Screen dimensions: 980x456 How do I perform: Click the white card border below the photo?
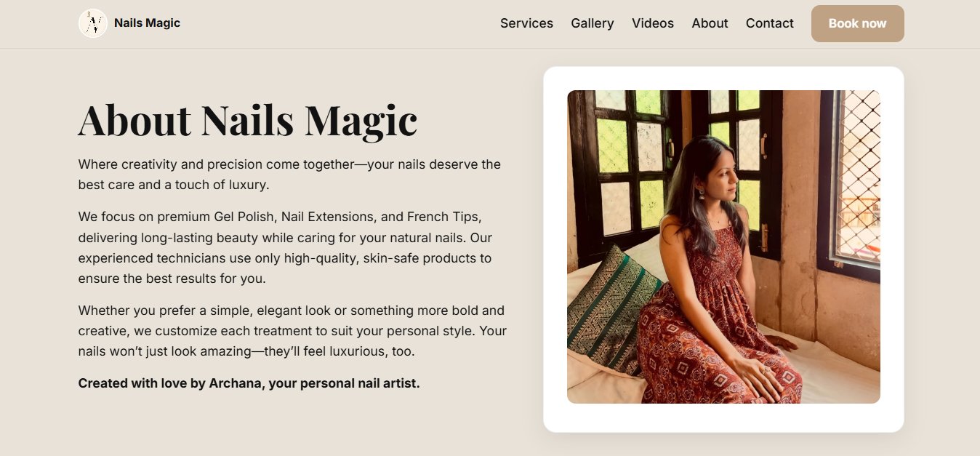(x=723, y=418)
